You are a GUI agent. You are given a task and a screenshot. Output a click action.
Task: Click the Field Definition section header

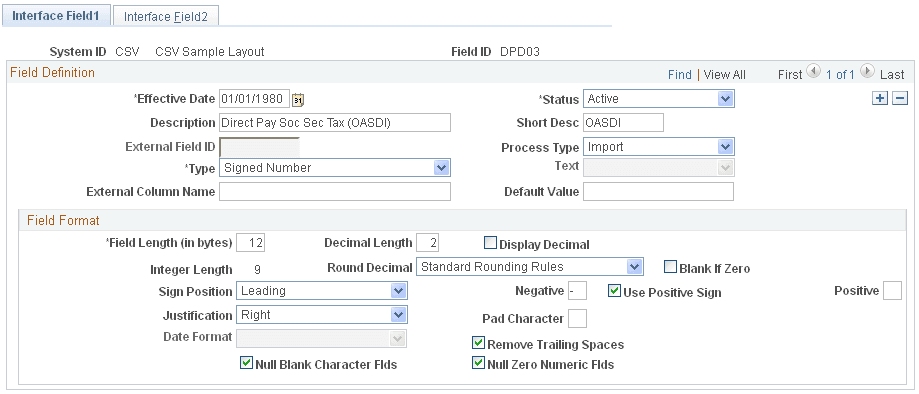tap(52, 73)
